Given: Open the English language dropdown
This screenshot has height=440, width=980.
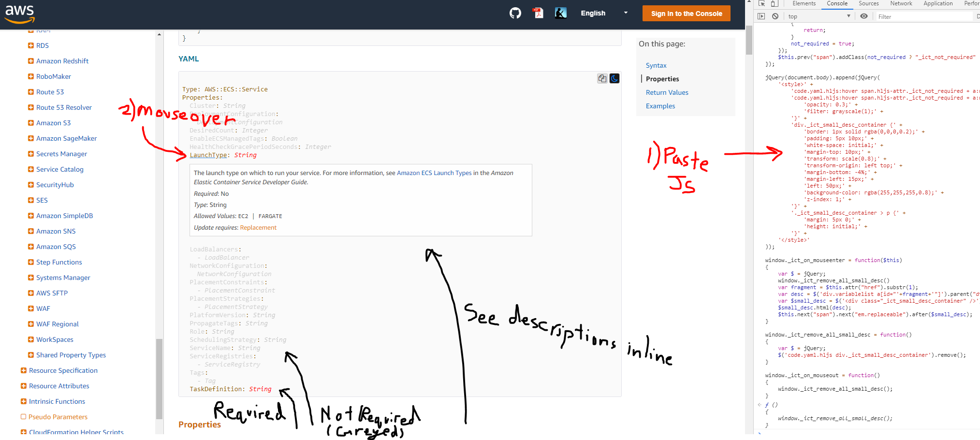Looking at the screenshot, I should [x=604, y=13].
